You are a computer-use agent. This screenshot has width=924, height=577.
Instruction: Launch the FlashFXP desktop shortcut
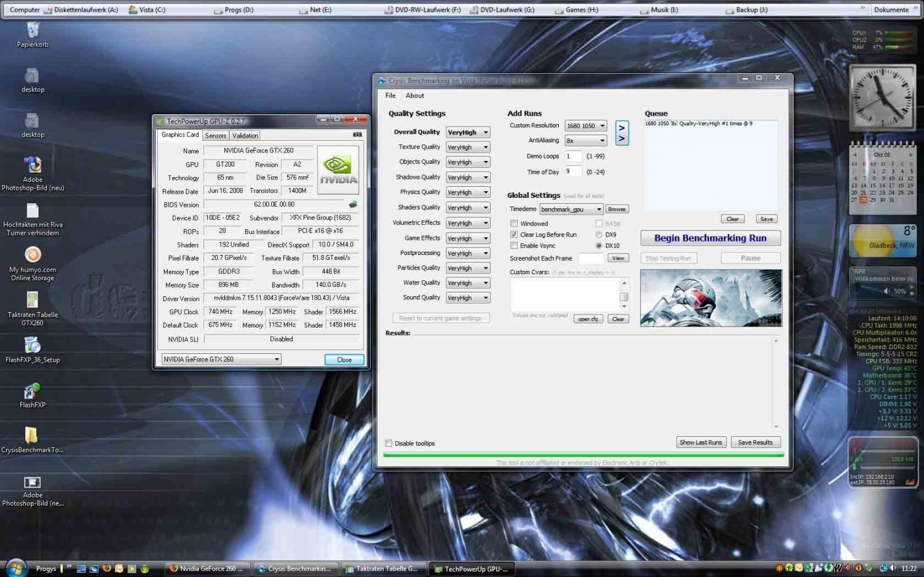coord(33,395)
